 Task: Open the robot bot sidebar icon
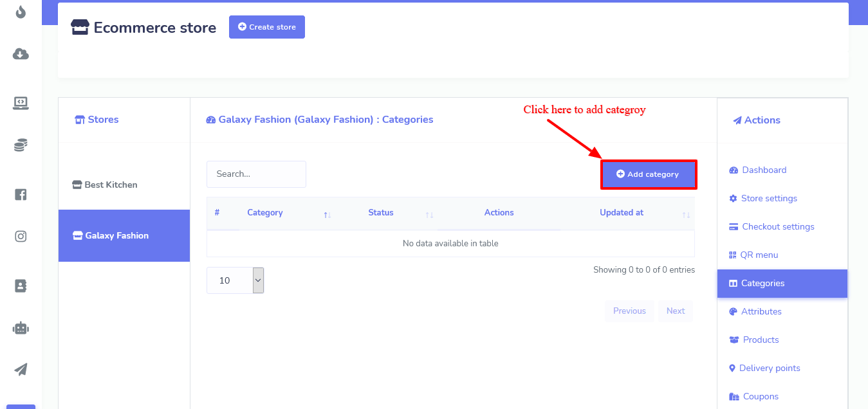(21, 328)
